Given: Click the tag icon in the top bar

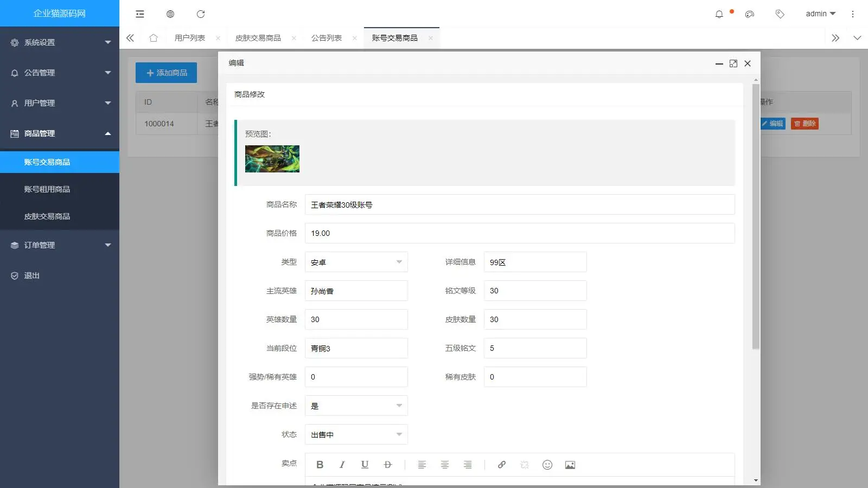Looking at the screenshot, I should point(780,14).
